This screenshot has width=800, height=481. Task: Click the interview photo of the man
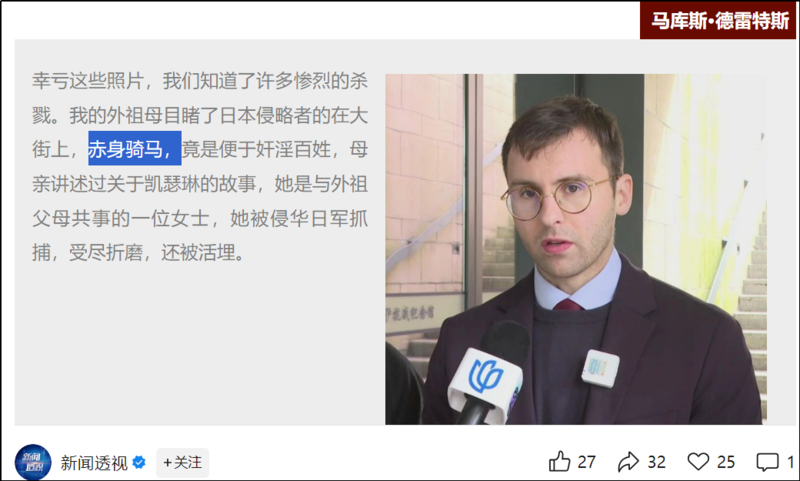[x=576, y=249]
